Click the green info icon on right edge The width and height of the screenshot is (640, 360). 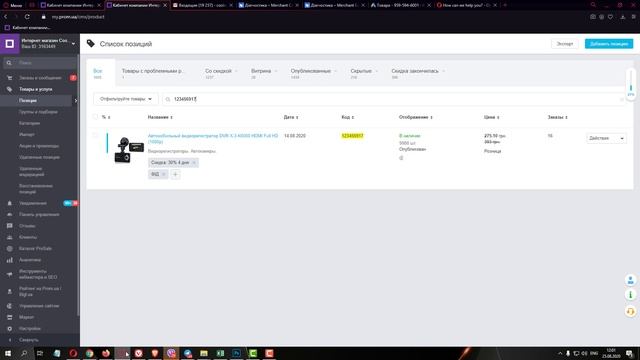click(630, 295)
